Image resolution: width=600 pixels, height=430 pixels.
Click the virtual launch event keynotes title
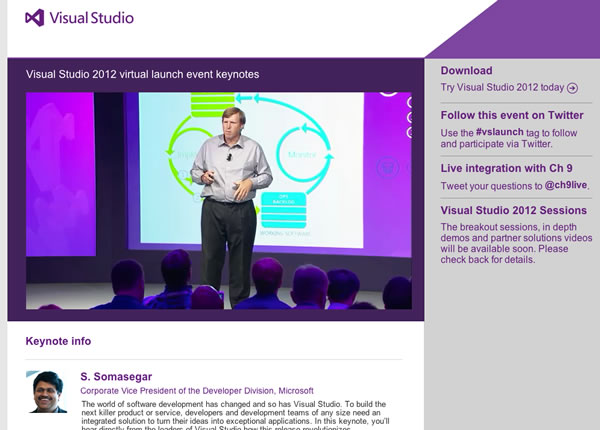(x=142, y=74)
